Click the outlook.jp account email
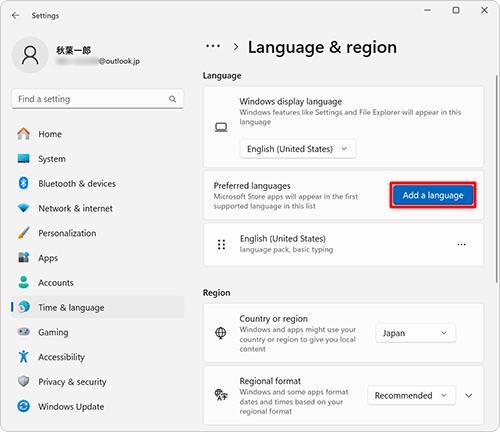The width and height of the screenshot is (500, 432). (98, 61)
